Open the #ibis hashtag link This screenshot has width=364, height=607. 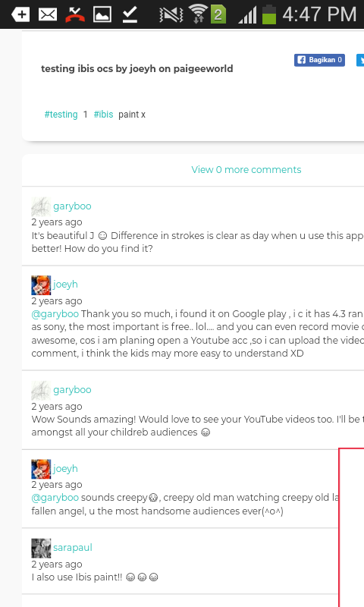pyautogui.click(x=103, y=115)
